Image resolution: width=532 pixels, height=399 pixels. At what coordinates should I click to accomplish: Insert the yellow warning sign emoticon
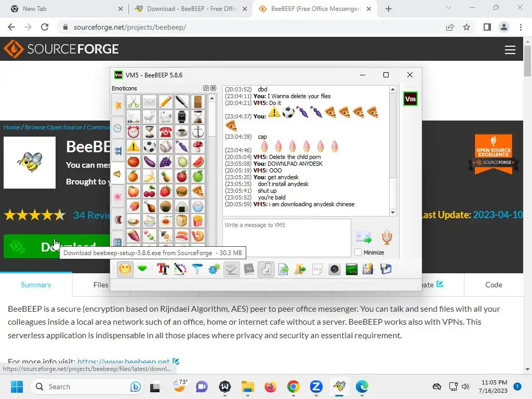point(134,147)
